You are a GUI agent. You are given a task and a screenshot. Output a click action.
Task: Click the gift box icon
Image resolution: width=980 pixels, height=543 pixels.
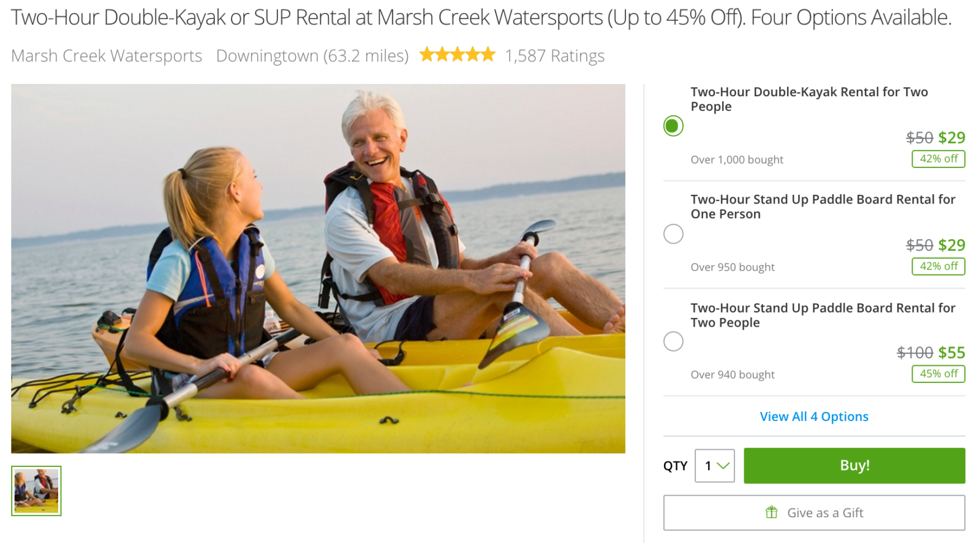tap(772, 512)
